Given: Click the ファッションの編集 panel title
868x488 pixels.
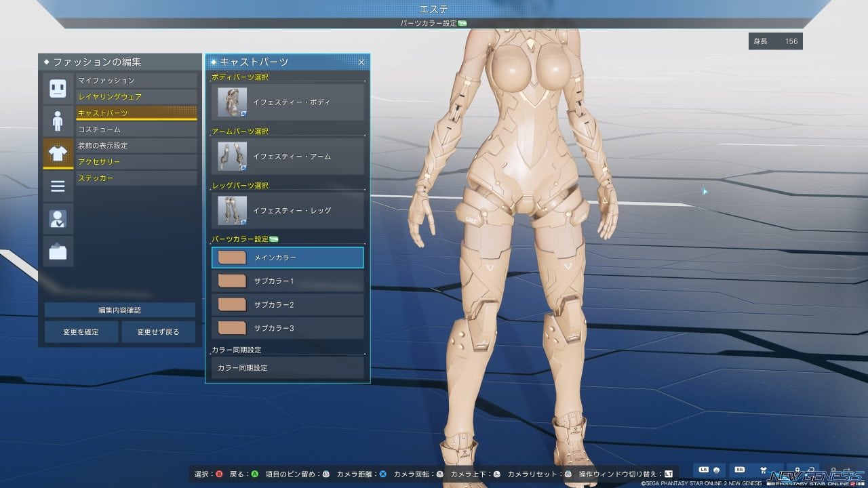Looking at the screenshot, I should pyautogui.click(x=97, y=62).
